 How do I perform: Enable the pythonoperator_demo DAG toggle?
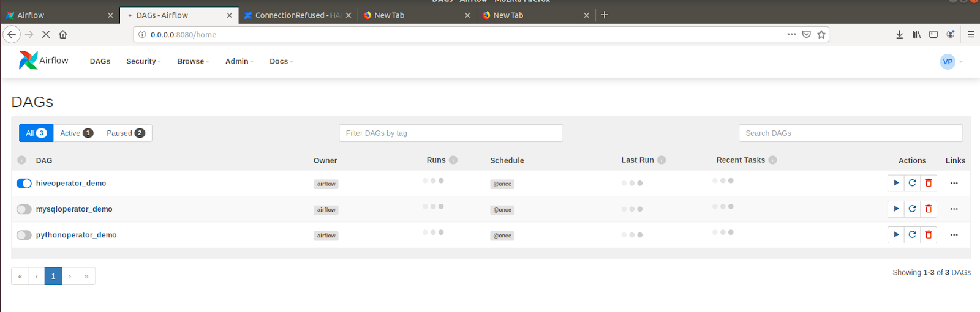tap(24, 235)
